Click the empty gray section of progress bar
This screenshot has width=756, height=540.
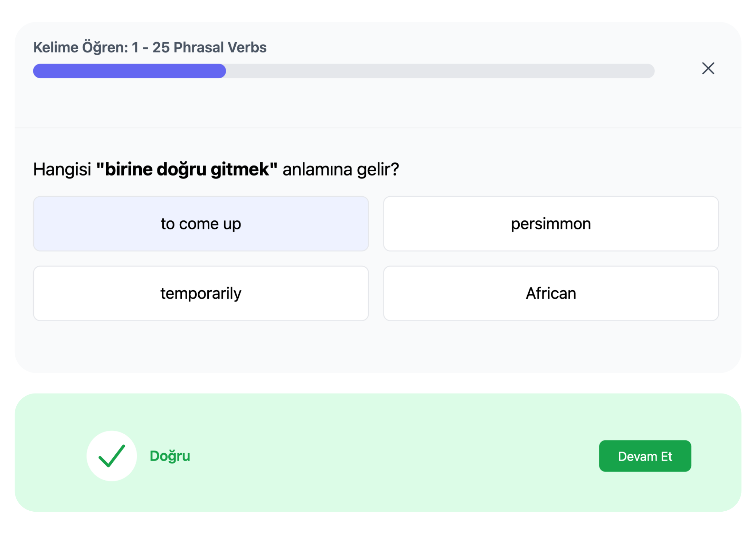point(439,71)
